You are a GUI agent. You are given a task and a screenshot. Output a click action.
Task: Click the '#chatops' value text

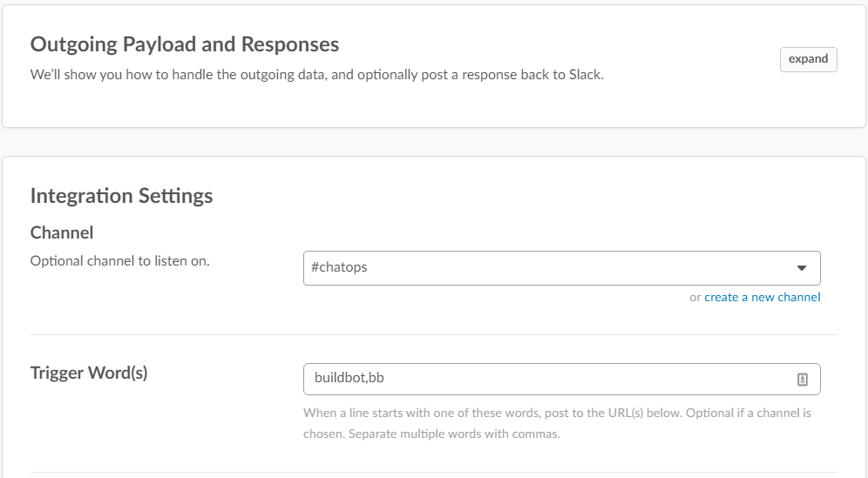pyautogui.click(x=339, y=267)
